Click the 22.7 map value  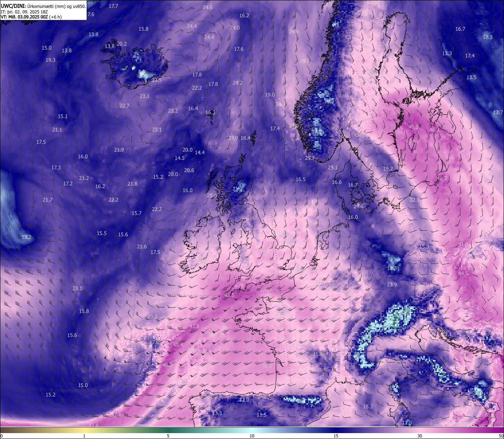124,106
